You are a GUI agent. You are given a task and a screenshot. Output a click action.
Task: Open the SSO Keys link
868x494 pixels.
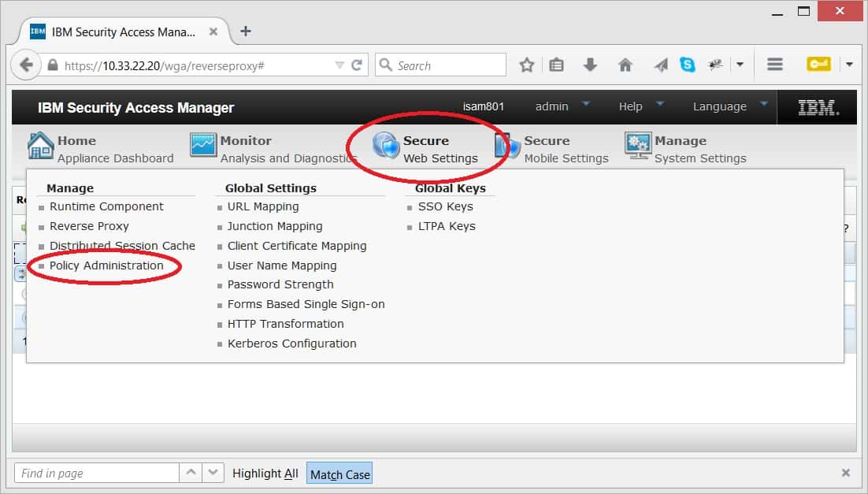(x=445, y=206)
